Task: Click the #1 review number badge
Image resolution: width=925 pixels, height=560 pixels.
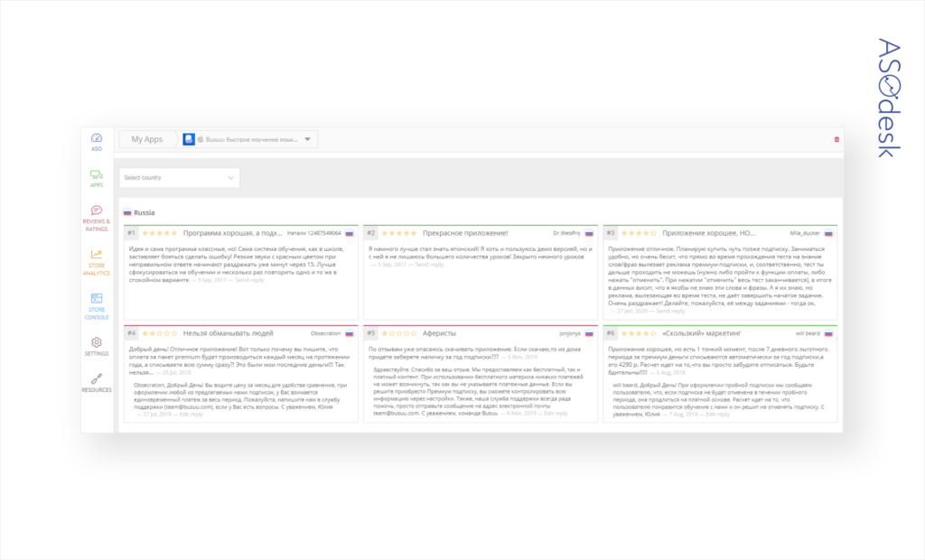Action: pyautogui.click(x=131, y=233)
